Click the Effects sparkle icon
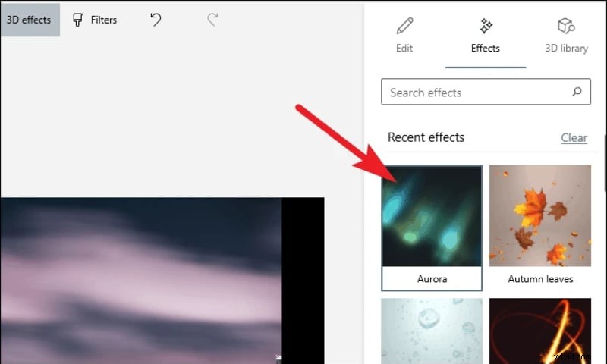 (486, 26)
